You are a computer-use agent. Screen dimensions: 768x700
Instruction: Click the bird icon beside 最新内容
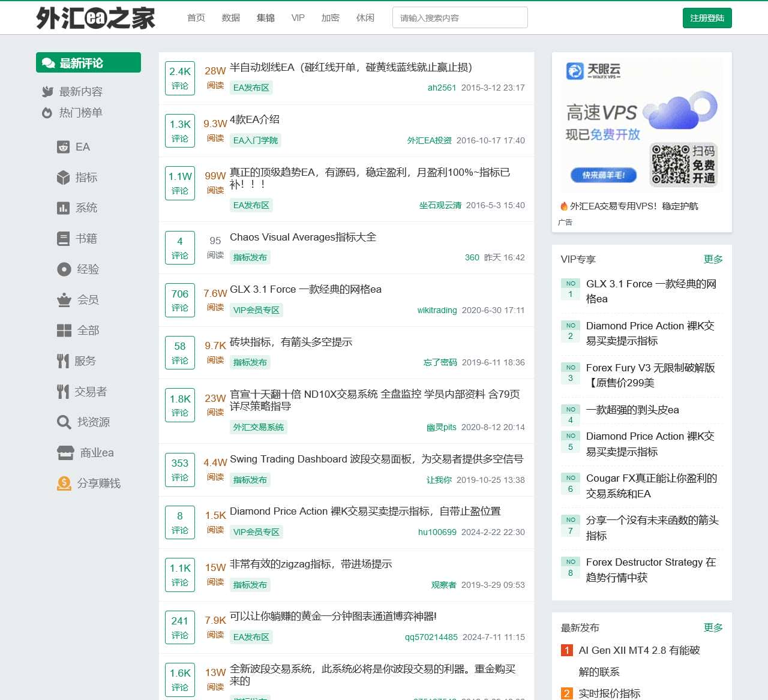[48, 92]
